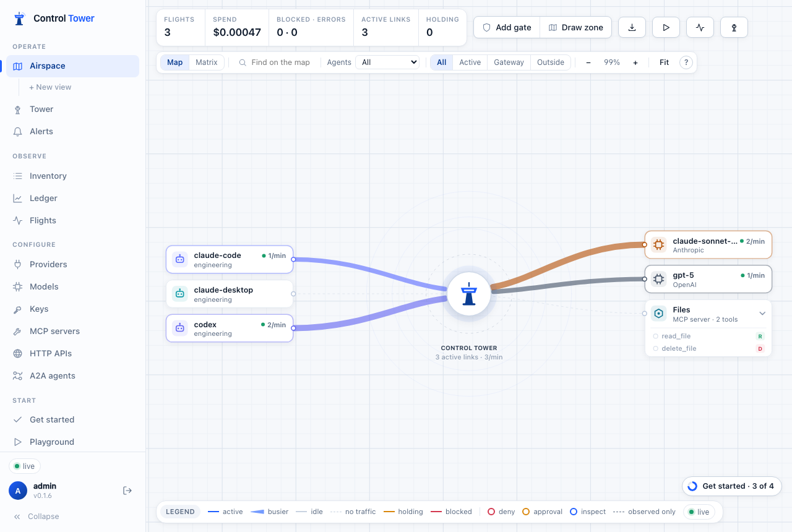Click the 99% zoom level value

(x=612, y=62)
